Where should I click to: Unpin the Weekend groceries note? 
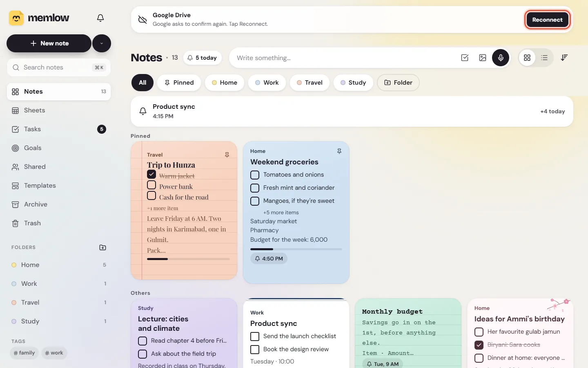pyautogui.click(x=339, y=151)
